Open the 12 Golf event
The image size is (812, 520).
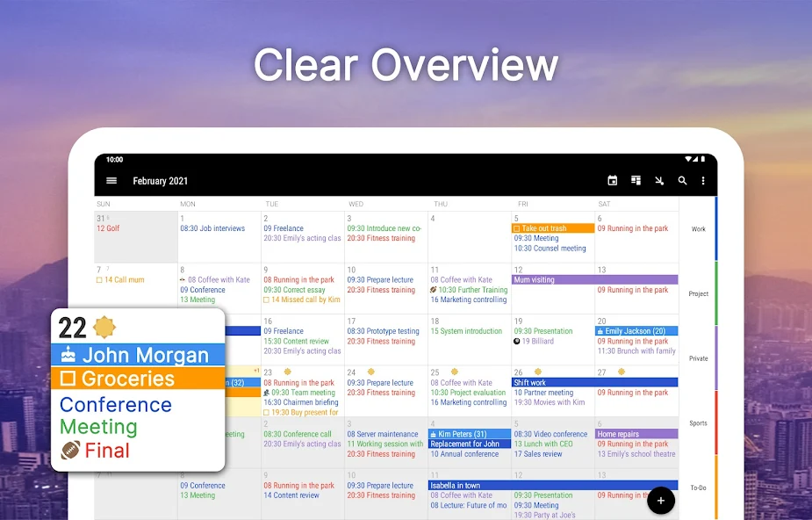(108, 228)
